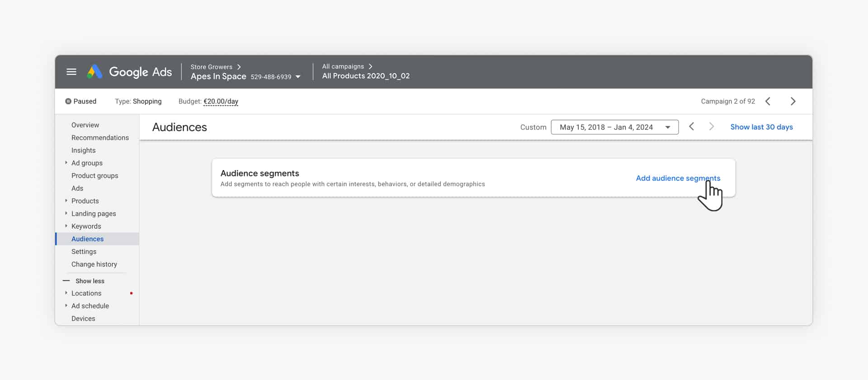868x380 pixels.
Task: Click the Paused status indicator
Action: coord(80,101)
